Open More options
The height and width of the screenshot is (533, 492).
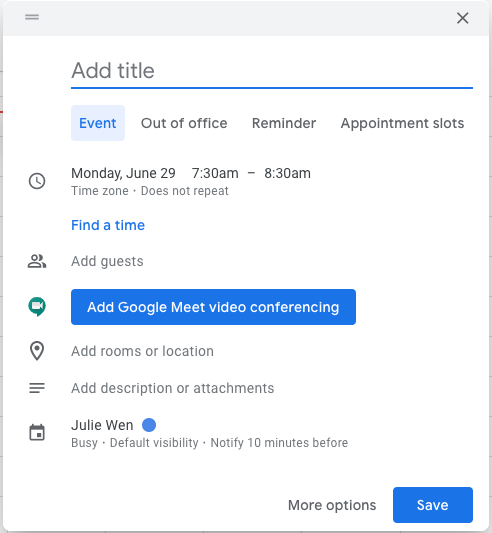[x=332, y=505]
